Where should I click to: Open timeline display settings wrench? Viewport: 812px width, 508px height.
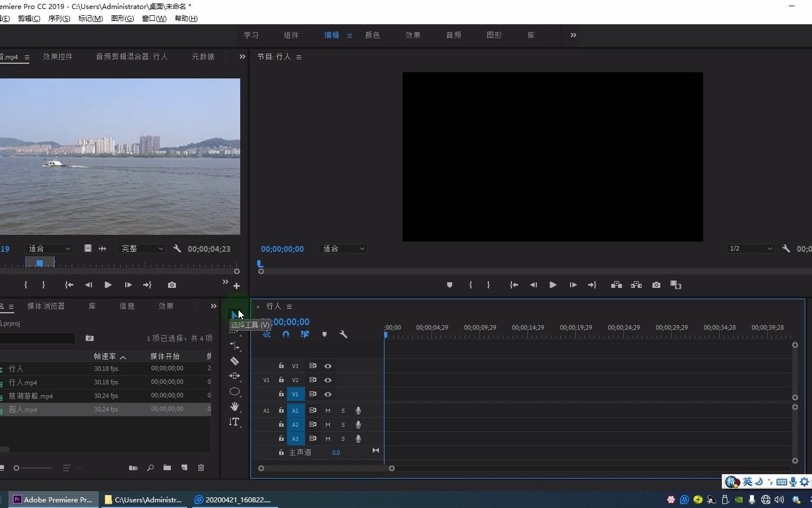pyautogui.click(x=343, y=334)
